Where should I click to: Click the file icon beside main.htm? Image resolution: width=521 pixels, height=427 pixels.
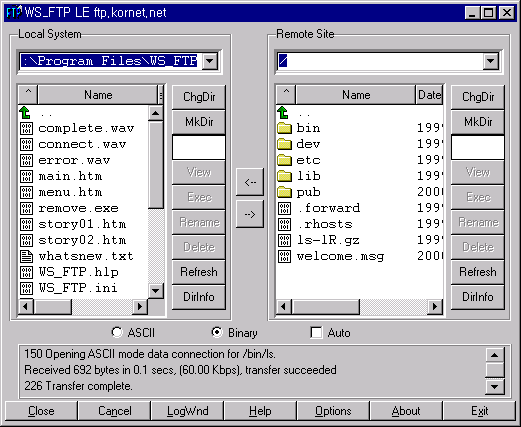click(x=26, y=176)
